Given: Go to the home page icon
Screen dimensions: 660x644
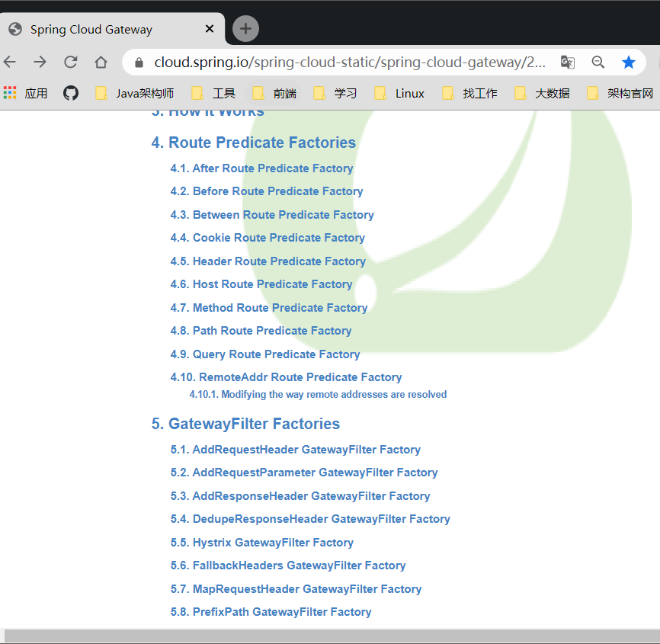Looking at the screenshot, I should pyautogui.click(x=101, y=62).
